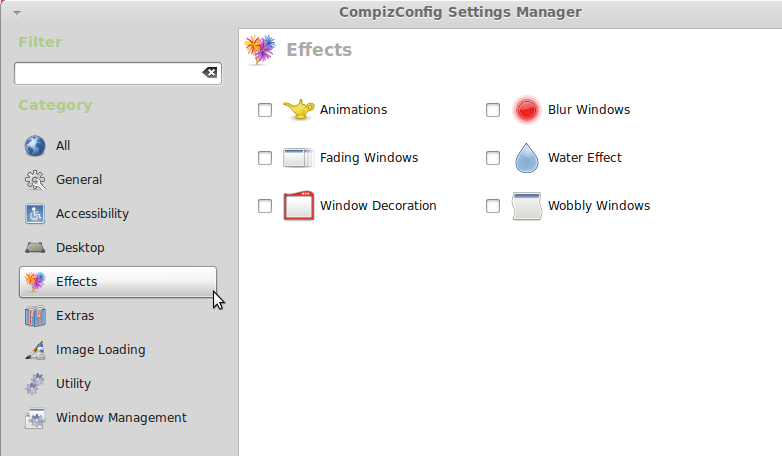Tick the Blur Windows checkbox
The width and height of the screenshot is (782, 456).
coord(493,110)
